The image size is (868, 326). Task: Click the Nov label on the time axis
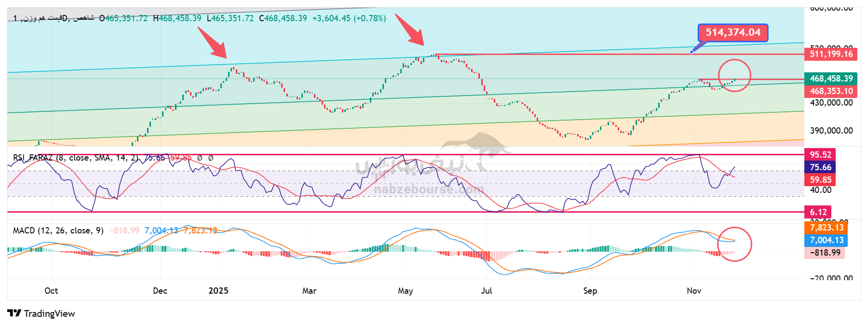(x=694, y=291)
